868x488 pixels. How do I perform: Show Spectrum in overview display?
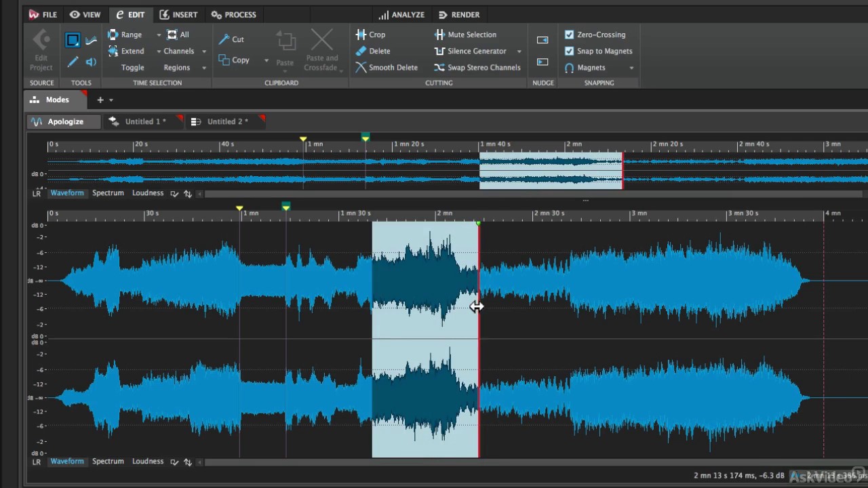pyautogui.click(x=108, y=193)
